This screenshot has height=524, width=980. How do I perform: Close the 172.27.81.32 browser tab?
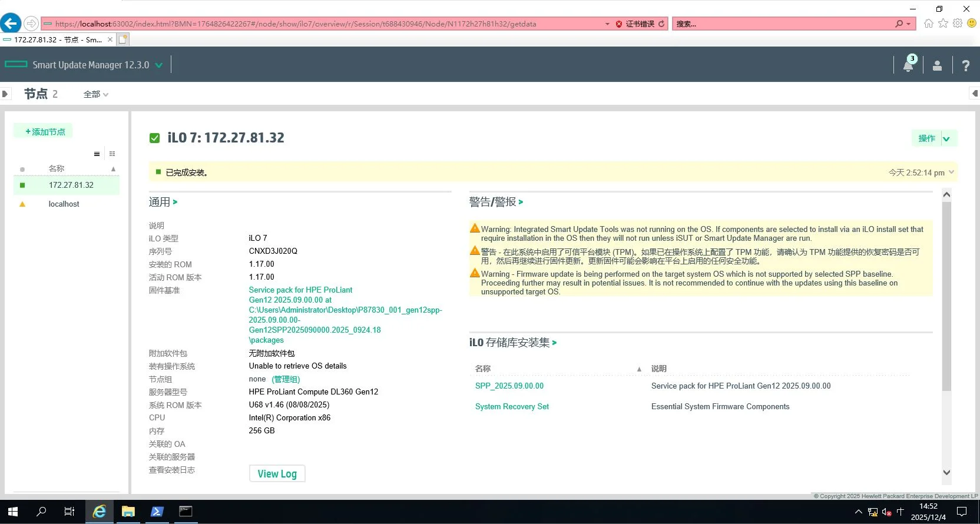110,39
